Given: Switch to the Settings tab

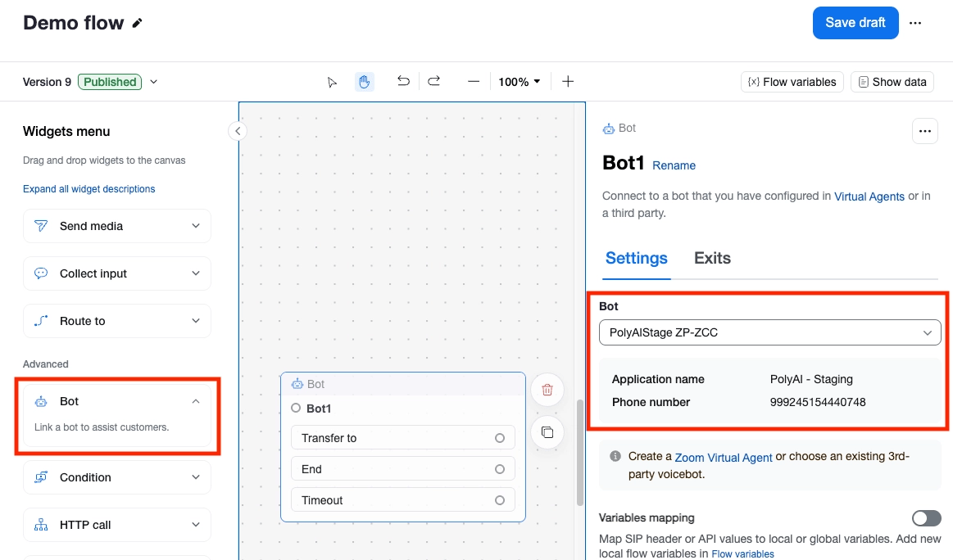Looking at the screenshot, I should click(637, 259).
